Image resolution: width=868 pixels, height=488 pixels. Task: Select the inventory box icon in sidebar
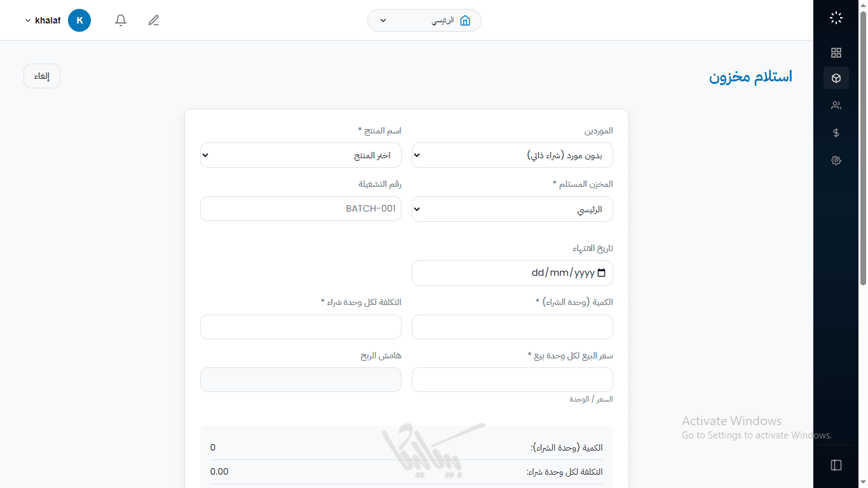[836, 78]
